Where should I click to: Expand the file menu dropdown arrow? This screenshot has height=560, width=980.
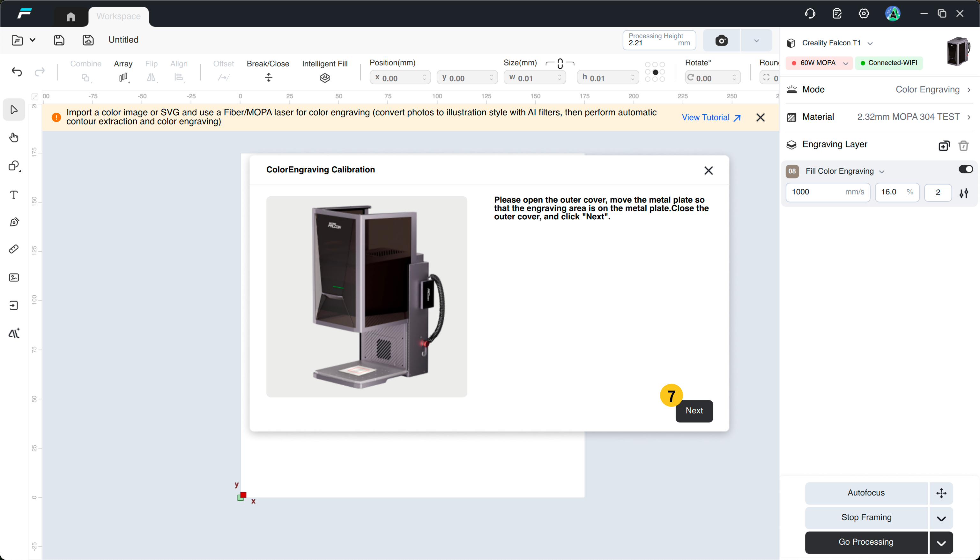(33, 40)
